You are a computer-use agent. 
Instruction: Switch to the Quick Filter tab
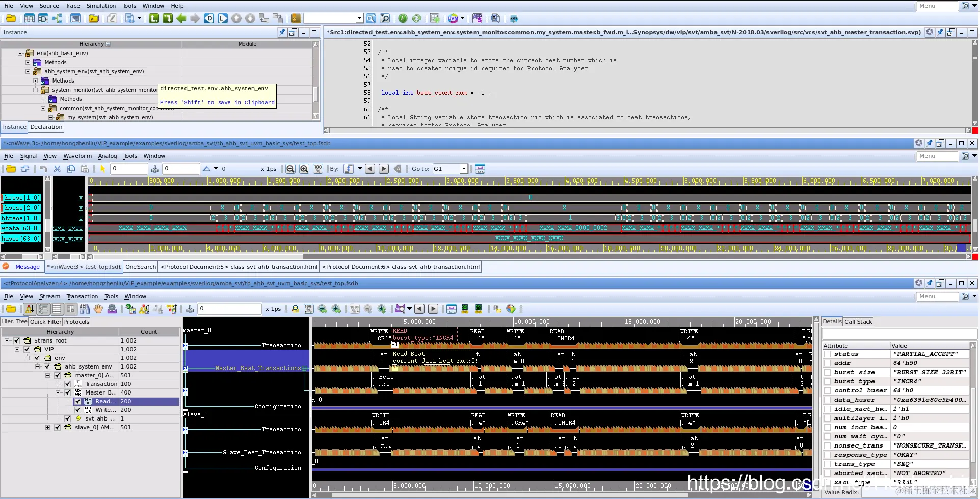pyautogui.click(x=45, y=322)
